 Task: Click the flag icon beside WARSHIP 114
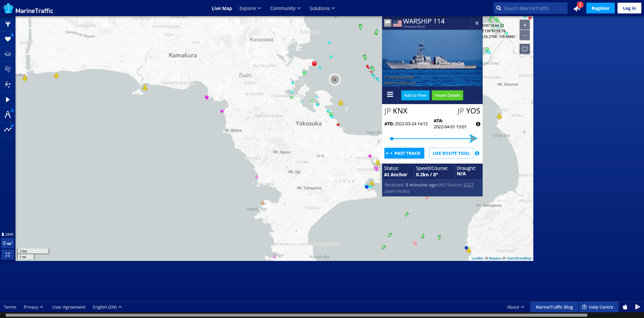pyautogui.click(x=388, y=23)
